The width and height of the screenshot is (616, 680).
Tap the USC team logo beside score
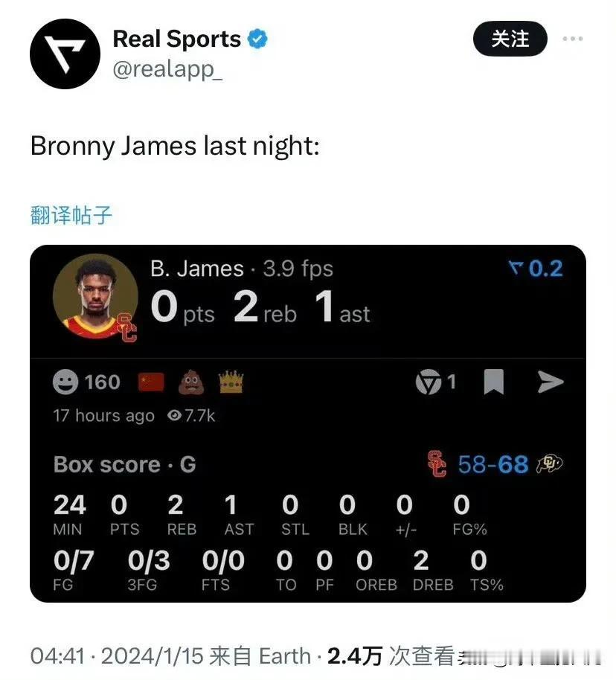(437, 464)
